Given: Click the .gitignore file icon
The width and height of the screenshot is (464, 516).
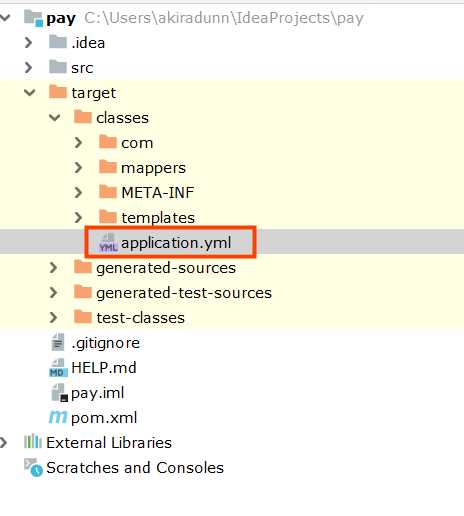Looking at the screenshot, I should click(x=58, y=342).
